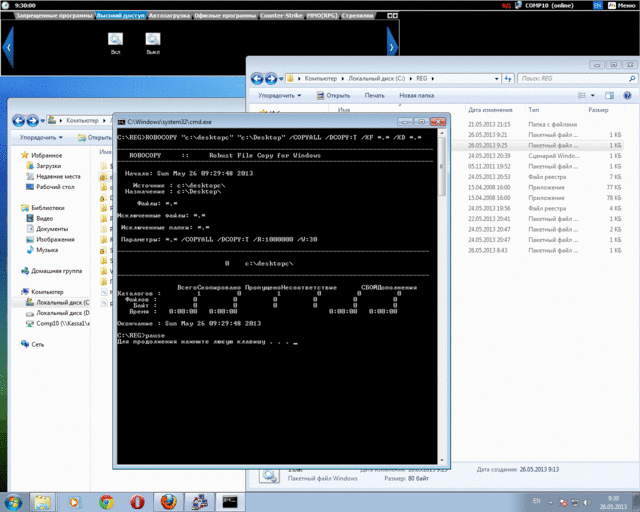This screenshot has width=640, height=512.
Task: Switch to 'Counter-Strike' tab
Action: click(x=281, y=16)
